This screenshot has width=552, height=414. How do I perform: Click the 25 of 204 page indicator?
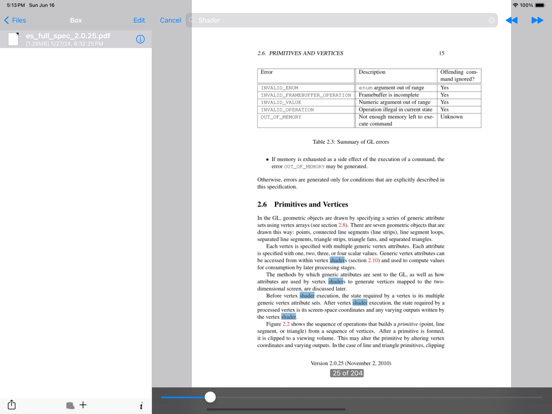coord(347,373)
